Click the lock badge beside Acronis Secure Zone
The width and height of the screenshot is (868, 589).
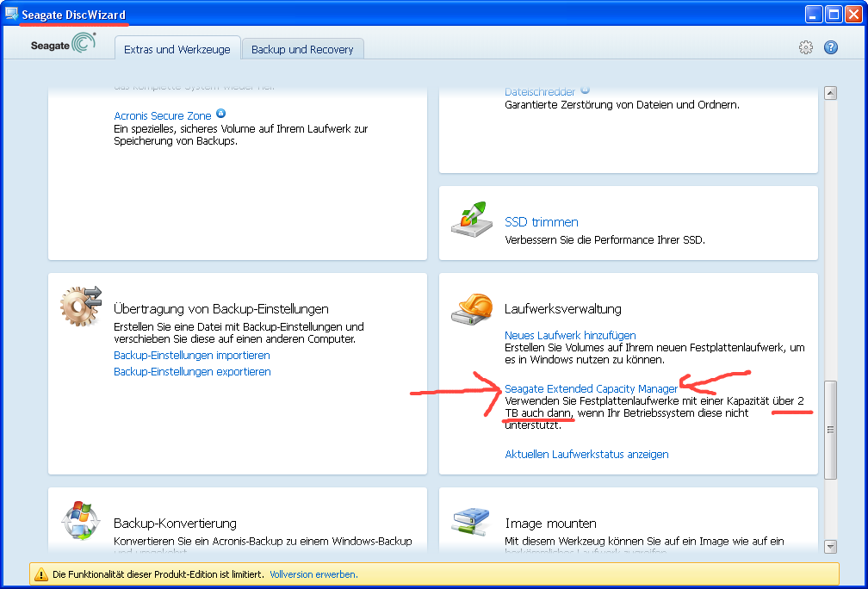pyautogui.click(x=220, y=114)
